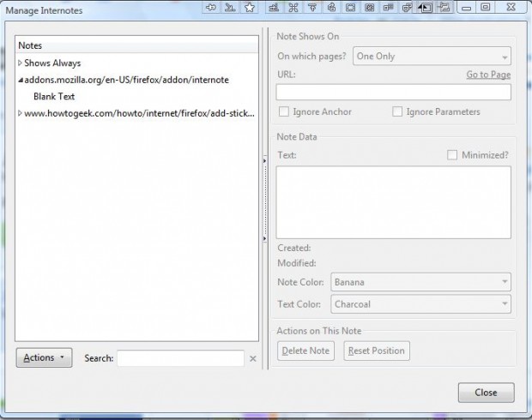Toggle the Minimized? checkbox

tap(452, 155)
